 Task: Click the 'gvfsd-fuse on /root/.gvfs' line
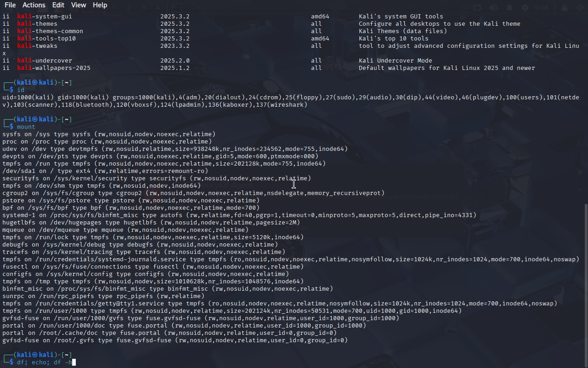pos(175,340)
